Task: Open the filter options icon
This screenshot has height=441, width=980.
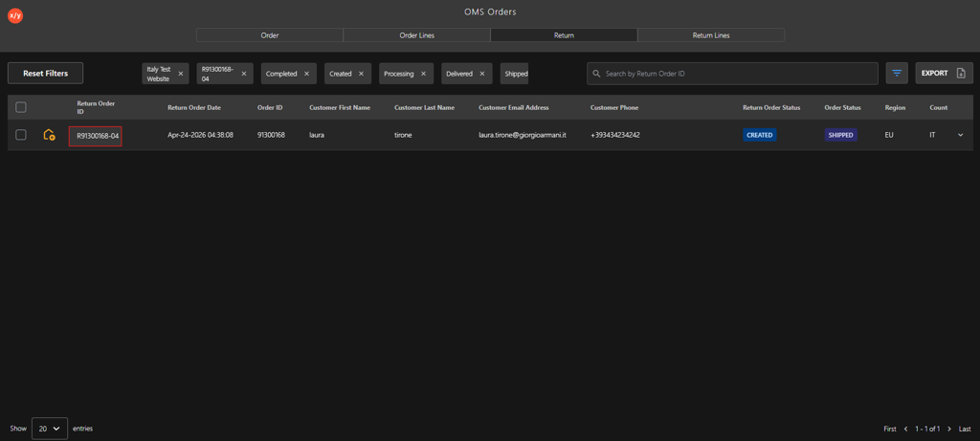Action: 897,73
